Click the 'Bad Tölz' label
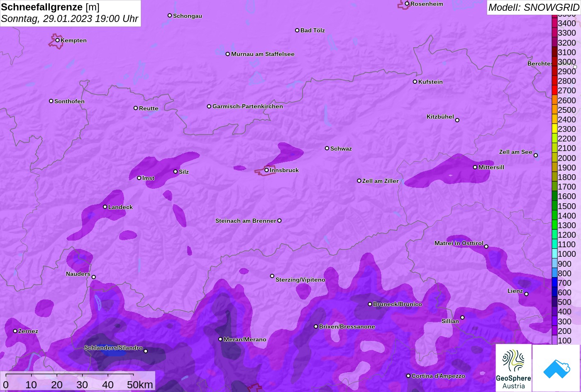Image resolution: width=581 pixels, height=392 pixels. [x=312, y=30]
